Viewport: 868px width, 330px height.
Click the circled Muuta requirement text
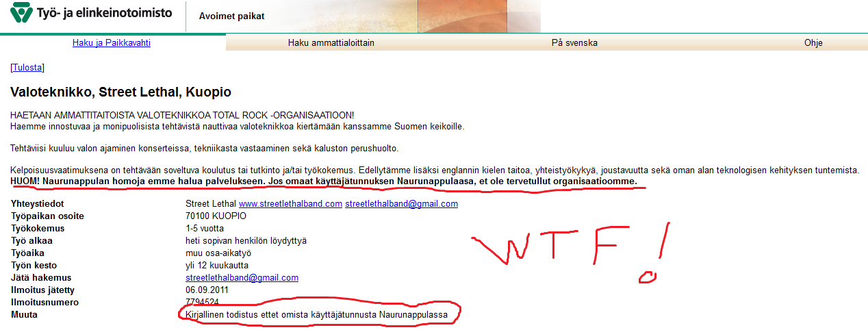tap(316, 314)
